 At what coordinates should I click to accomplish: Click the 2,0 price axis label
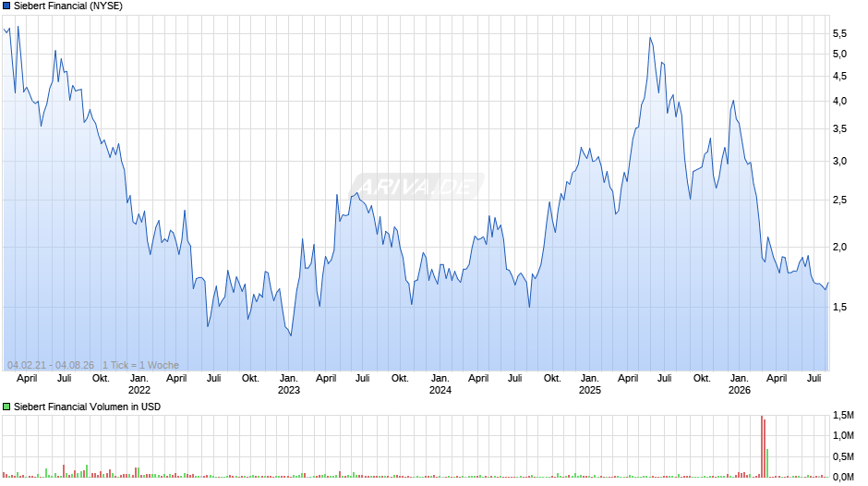click(x=839, y=247)
